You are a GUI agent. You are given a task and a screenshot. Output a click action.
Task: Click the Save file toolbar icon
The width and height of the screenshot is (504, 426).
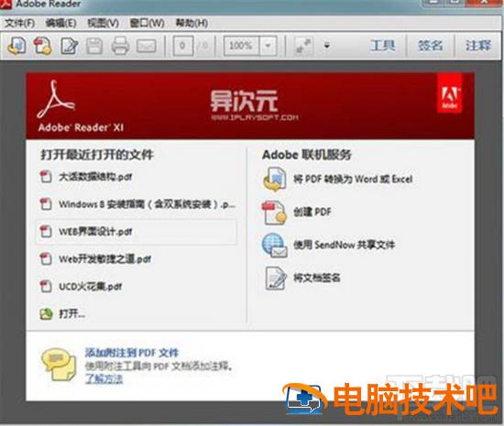click(x=94, y=46)
